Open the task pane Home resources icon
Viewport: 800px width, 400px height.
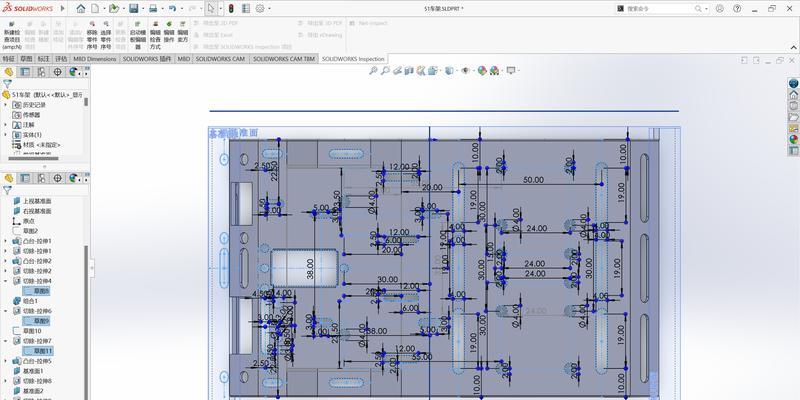793,95
